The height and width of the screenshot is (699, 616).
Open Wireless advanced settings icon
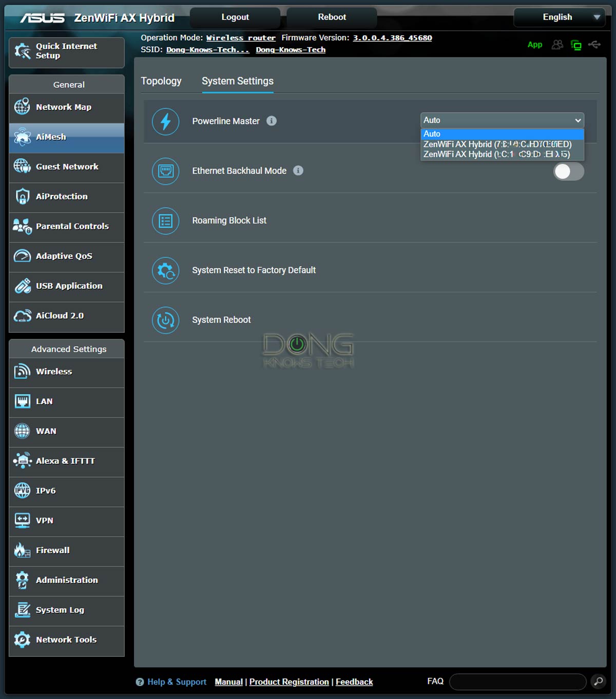point(22,371)
